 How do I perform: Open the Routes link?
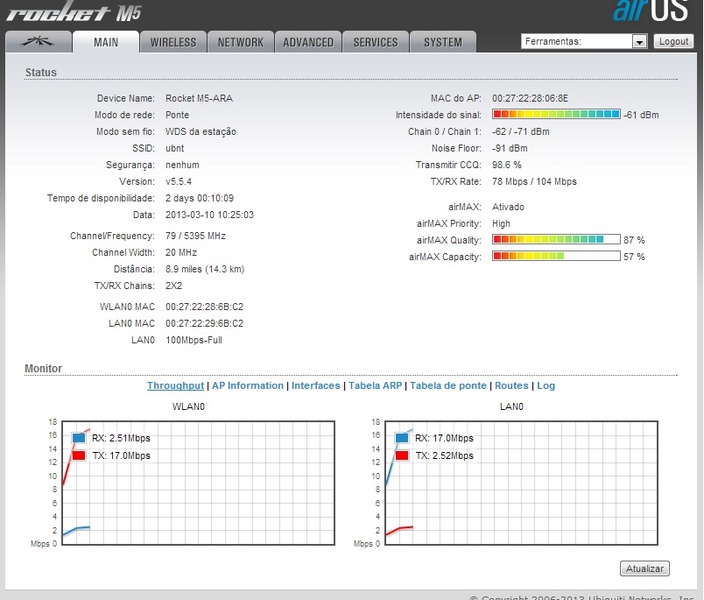[511, 386]
